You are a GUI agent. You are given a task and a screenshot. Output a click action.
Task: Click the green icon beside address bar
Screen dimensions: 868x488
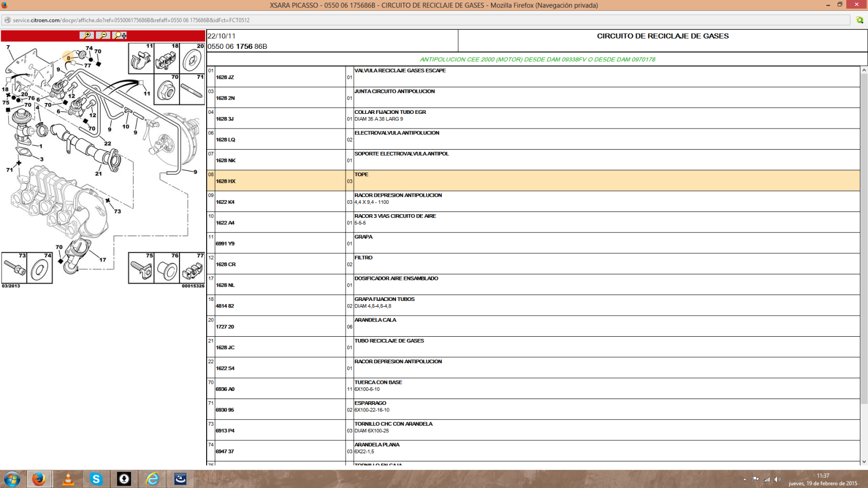[860, 20]
